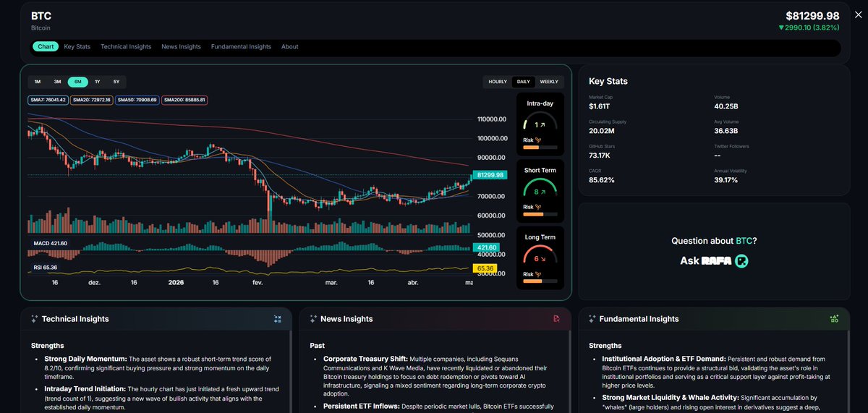Click the Key Stats panel heading
The width and height of the screenshot is (868, 413).
click(608, 82)
